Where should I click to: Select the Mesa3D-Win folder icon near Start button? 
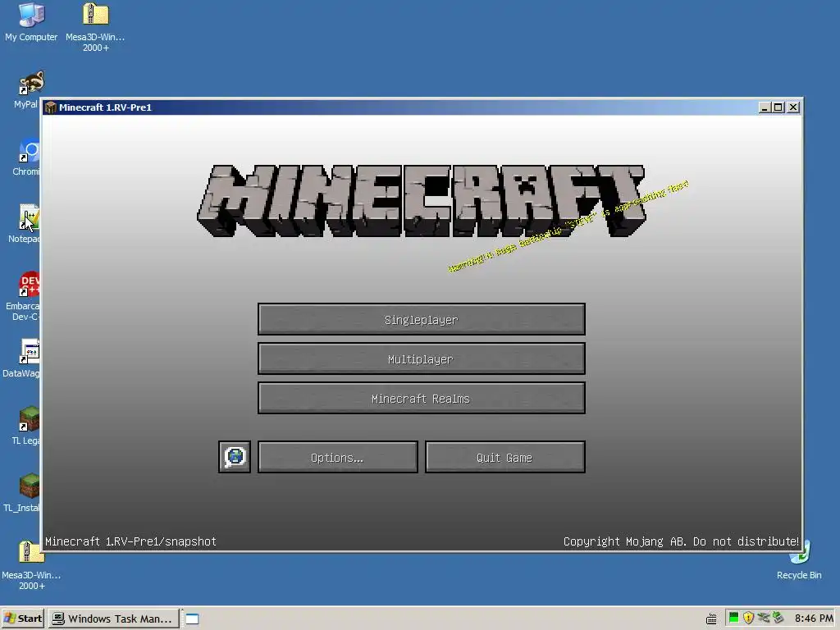[x=31, y=565]
